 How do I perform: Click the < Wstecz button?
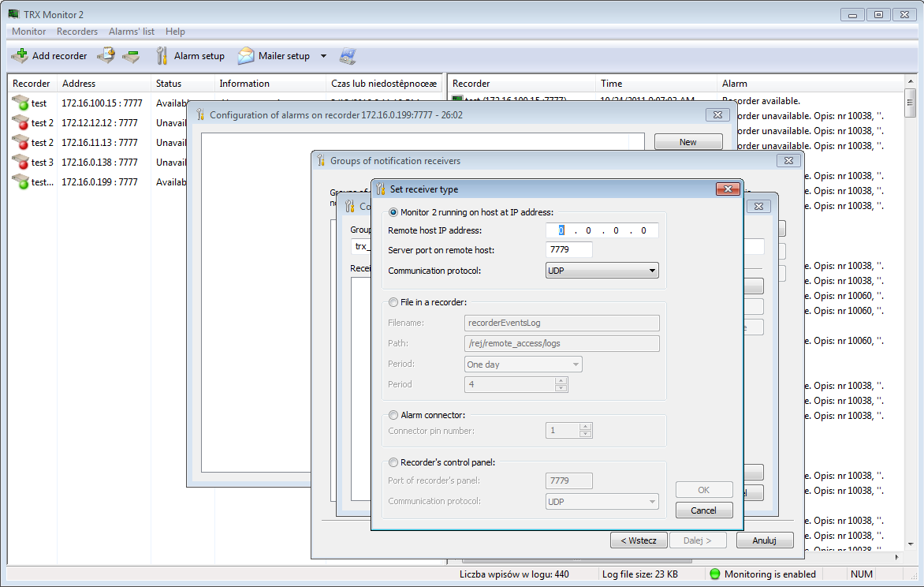point(638,540)
